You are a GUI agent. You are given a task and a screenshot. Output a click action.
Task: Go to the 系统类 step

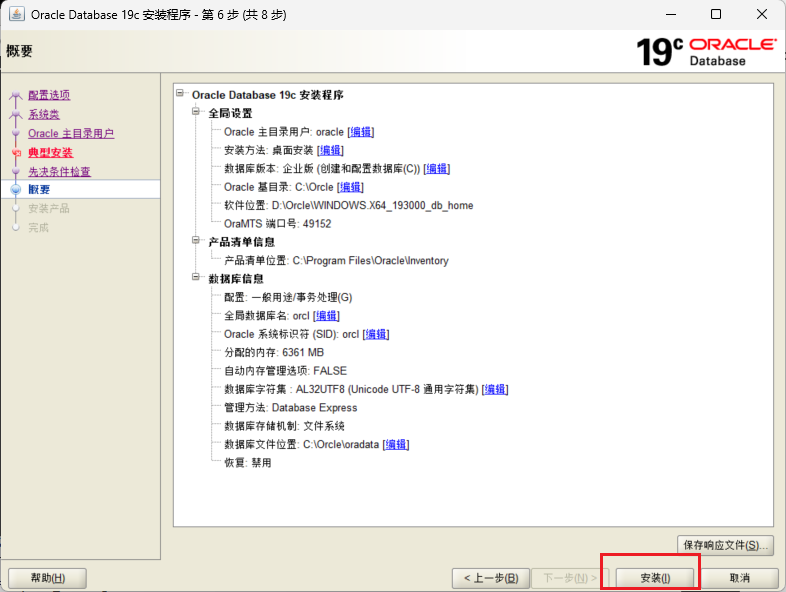coord(44,114)
